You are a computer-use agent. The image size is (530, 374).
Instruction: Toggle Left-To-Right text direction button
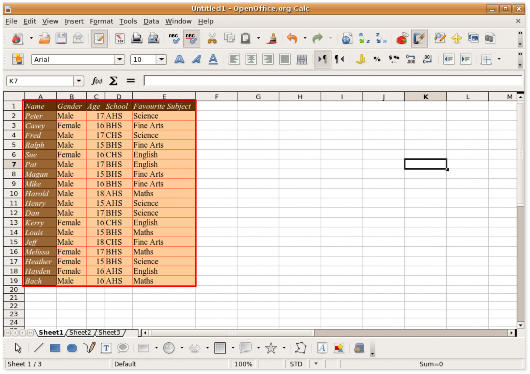click(x=322, y=60)
